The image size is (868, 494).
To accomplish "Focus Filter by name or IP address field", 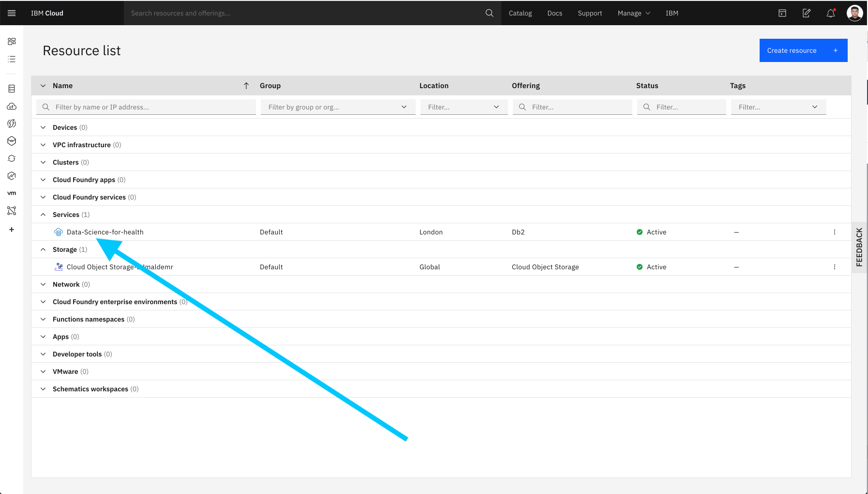I will [x=146, y=107].
